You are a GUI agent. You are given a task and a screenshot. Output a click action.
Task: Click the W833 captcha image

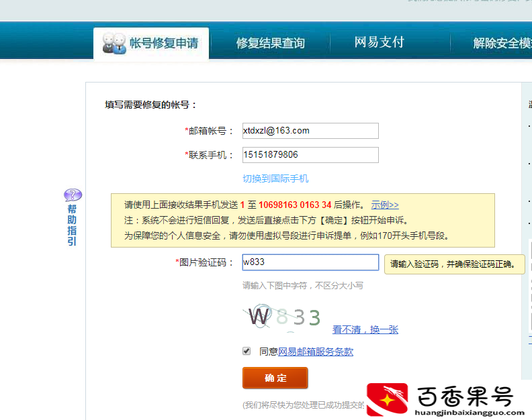(281, 317)
